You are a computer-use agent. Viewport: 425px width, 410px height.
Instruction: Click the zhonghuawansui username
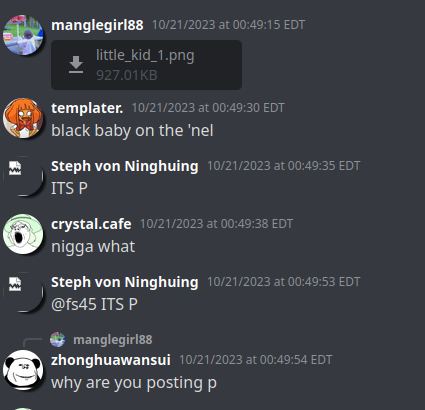111,360
